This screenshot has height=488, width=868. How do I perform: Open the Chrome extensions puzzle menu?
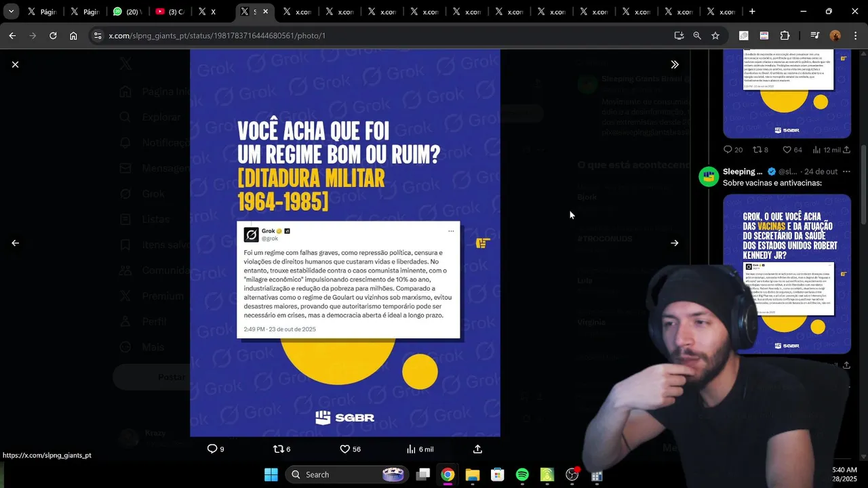[785, 35]
